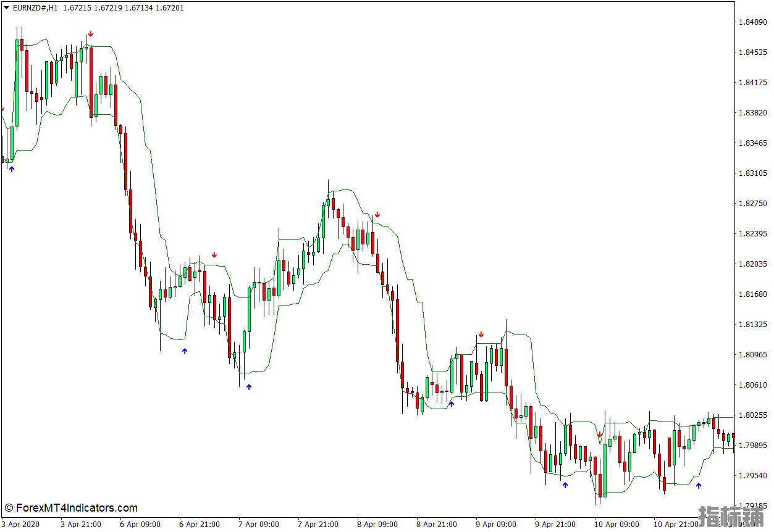Select the red sell arrow above the 9 Apr 09:00 candles
This screenshot has height=532, width=774.
481,335
